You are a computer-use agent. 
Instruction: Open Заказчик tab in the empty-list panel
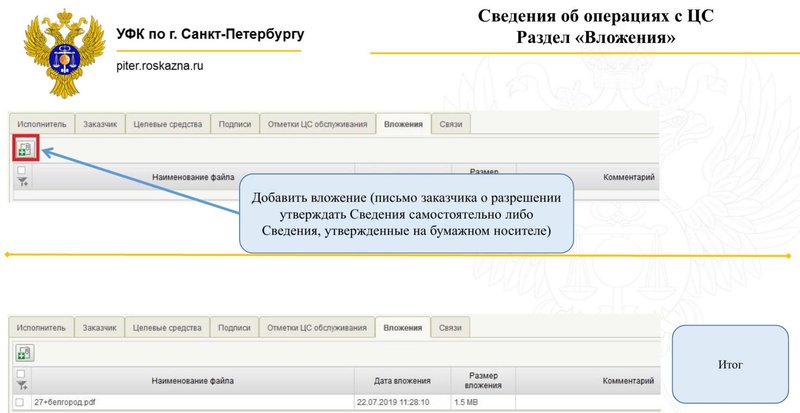(x=101, y=124)
